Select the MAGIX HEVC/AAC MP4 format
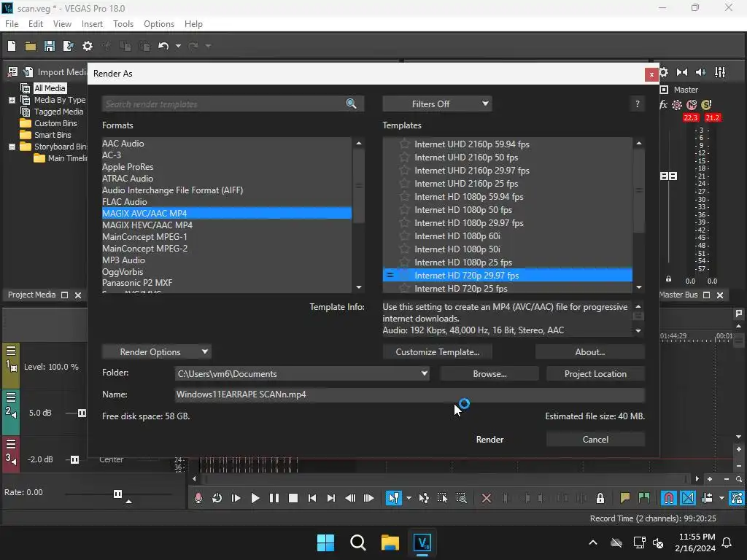Viewport: 747px width, 560px height. pos(227,225)
